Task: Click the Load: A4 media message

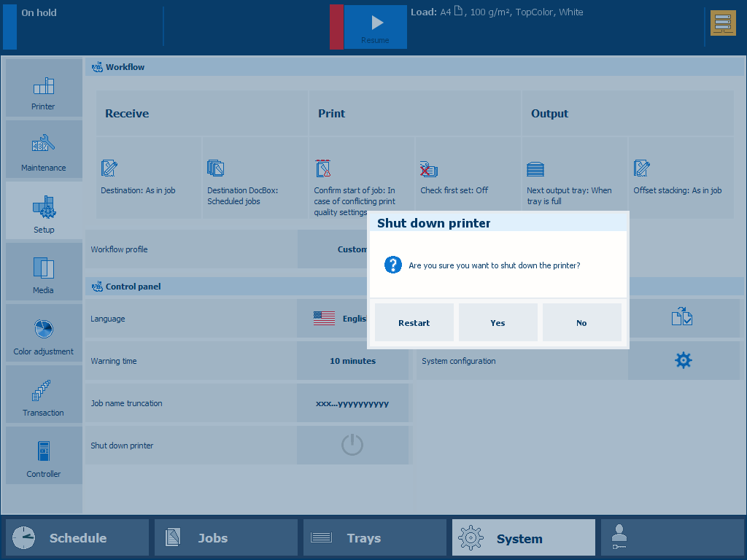Action: [x=497, y=12]
